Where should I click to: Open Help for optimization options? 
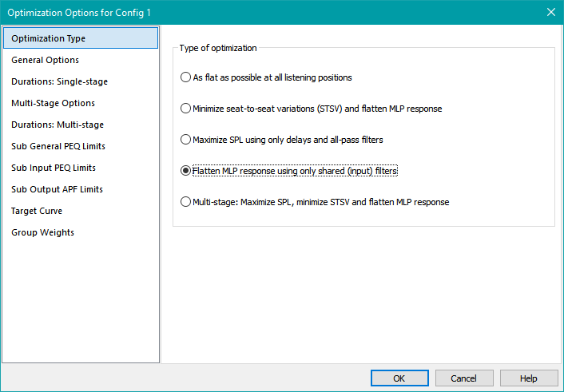point(529,378)
